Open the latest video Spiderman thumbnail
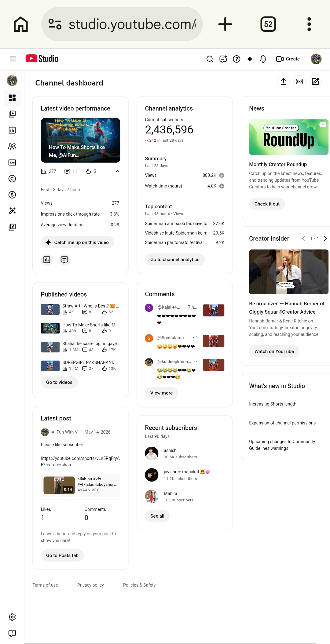The width and height of the screenshot is (330, 644). [80, 140]
